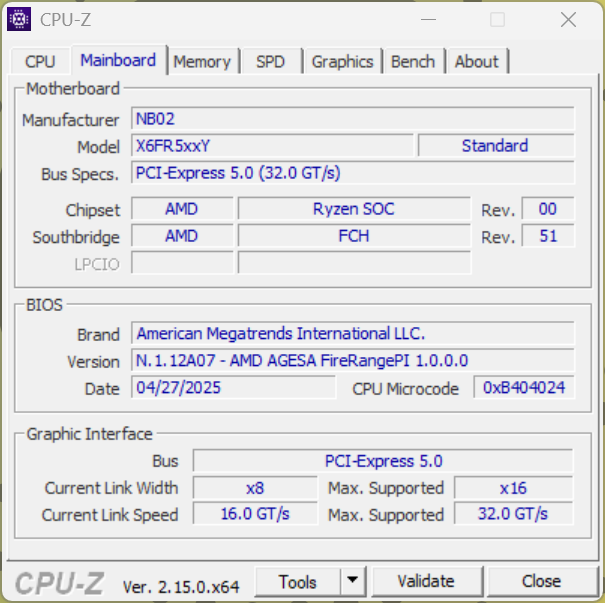Click the CPU-Z app icon in title bar

[x=19, y=19]
